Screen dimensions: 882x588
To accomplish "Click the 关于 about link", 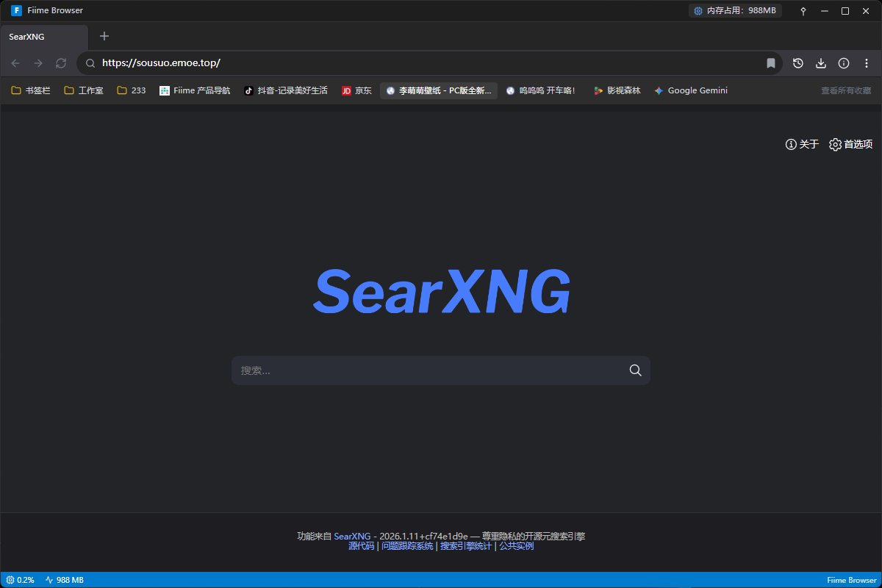I will (x=802, y=144).
